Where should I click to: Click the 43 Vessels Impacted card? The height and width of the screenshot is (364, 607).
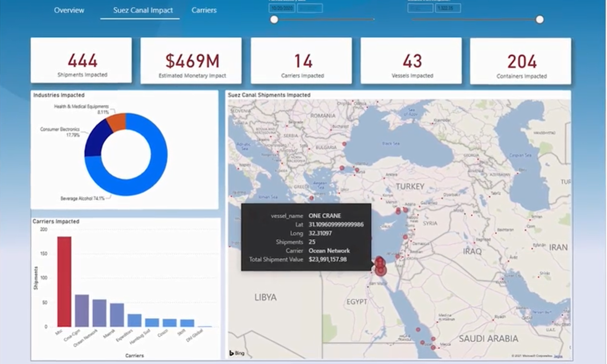tap(411, 60)
